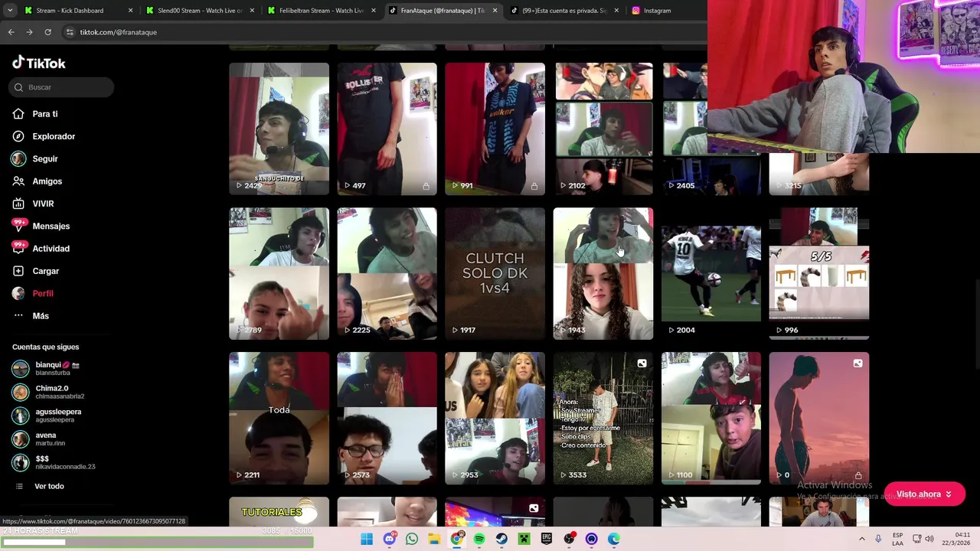The width and height of the screenshot is (980, 551).
Task: Open the video with 2225 views
Action: [x=387, y=273]
